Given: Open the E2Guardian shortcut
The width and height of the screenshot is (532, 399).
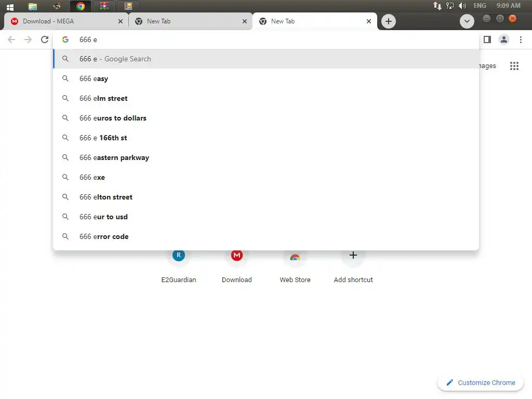Looking at the screenshot, I should [179, 267].
